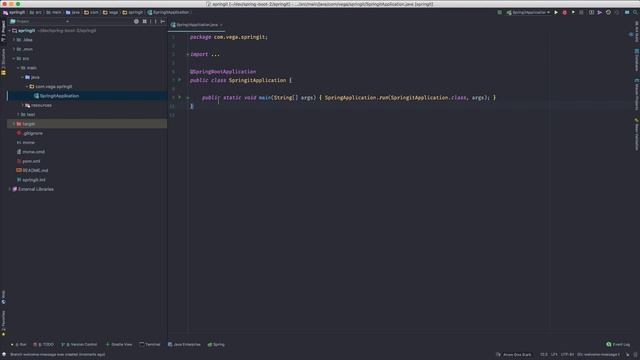Open Ant Build tool window on right
The width and height of the screenshot is (640, 360).
(636, 31)
